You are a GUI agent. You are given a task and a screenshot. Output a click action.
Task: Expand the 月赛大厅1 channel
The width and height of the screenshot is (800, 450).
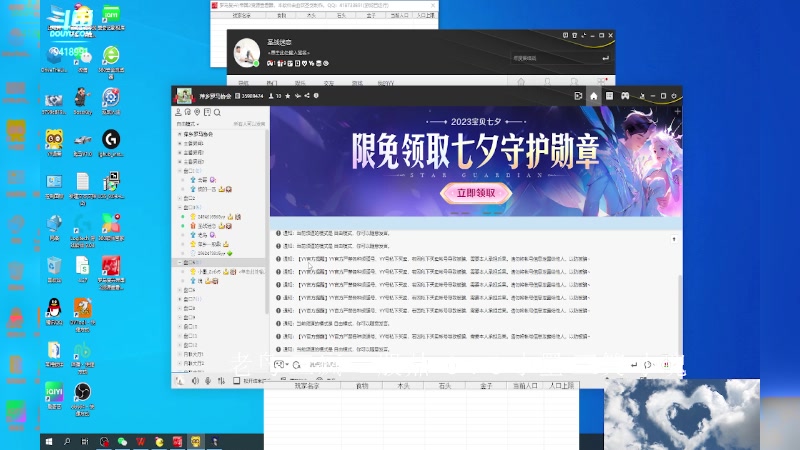[x=180, y=354]
